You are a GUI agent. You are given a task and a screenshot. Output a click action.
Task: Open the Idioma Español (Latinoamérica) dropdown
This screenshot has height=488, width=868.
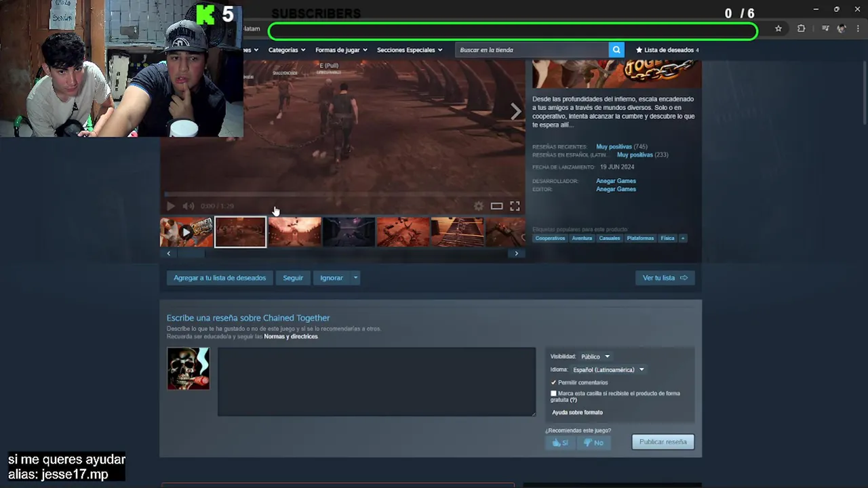[x=608, y=370]
